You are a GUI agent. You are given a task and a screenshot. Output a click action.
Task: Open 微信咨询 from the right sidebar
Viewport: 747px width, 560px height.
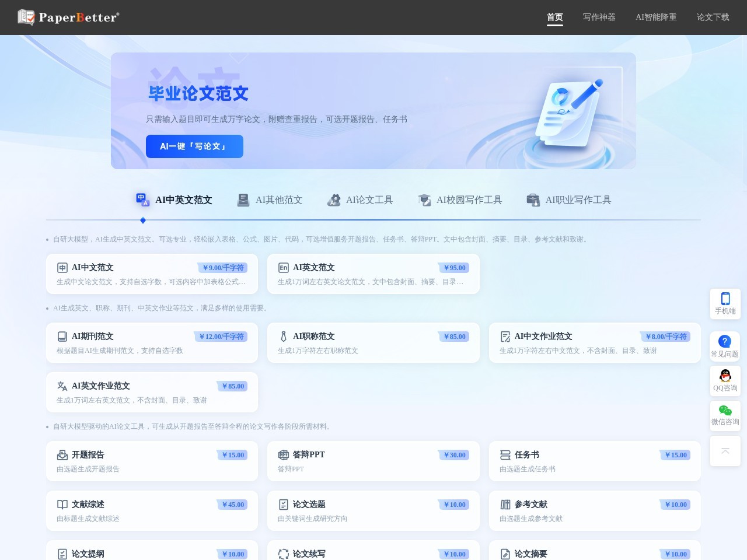pos(725,416)
